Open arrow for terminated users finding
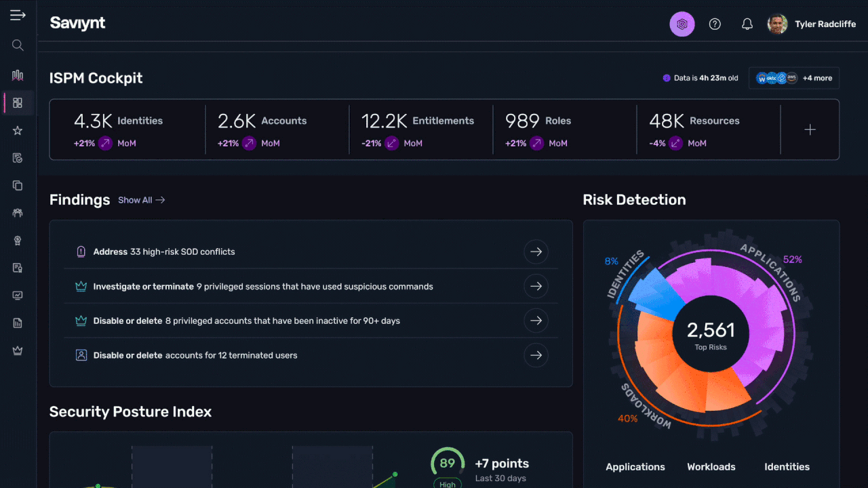 tap(536, 355)
